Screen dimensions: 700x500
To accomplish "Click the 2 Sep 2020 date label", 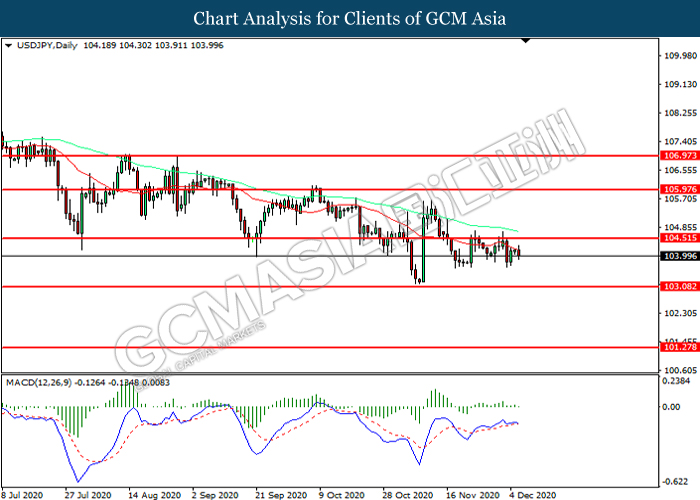I will tap(215, 495).
